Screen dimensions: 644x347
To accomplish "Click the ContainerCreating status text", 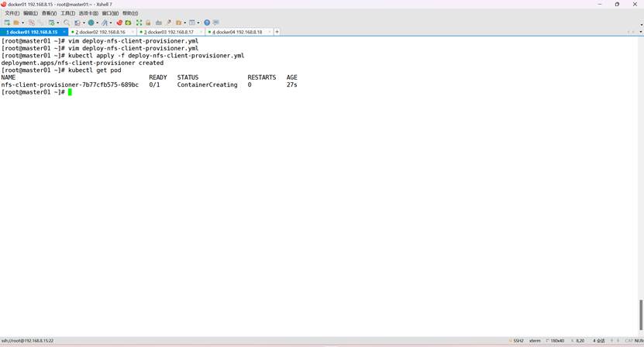I will point(207,84).
